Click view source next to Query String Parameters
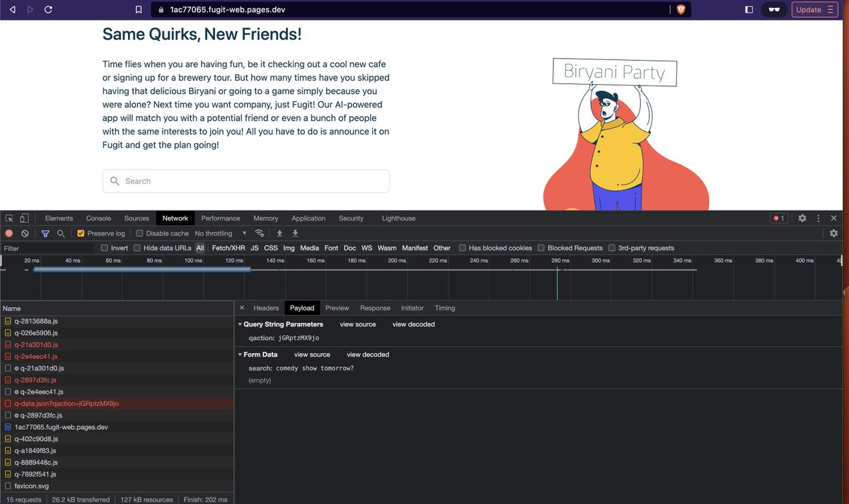Screen dimensions: 849x504 (x=358, y=324)
